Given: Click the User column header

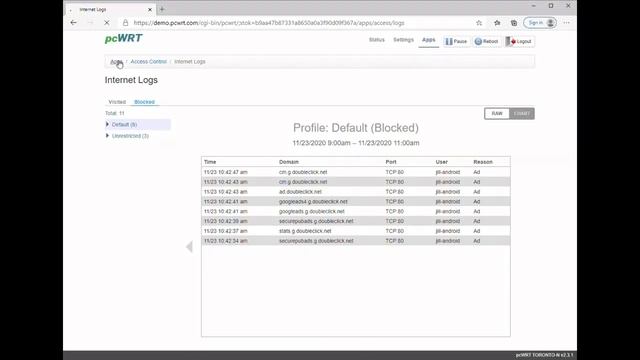Looking at the screenshot, I should click(x=442, y=162).
